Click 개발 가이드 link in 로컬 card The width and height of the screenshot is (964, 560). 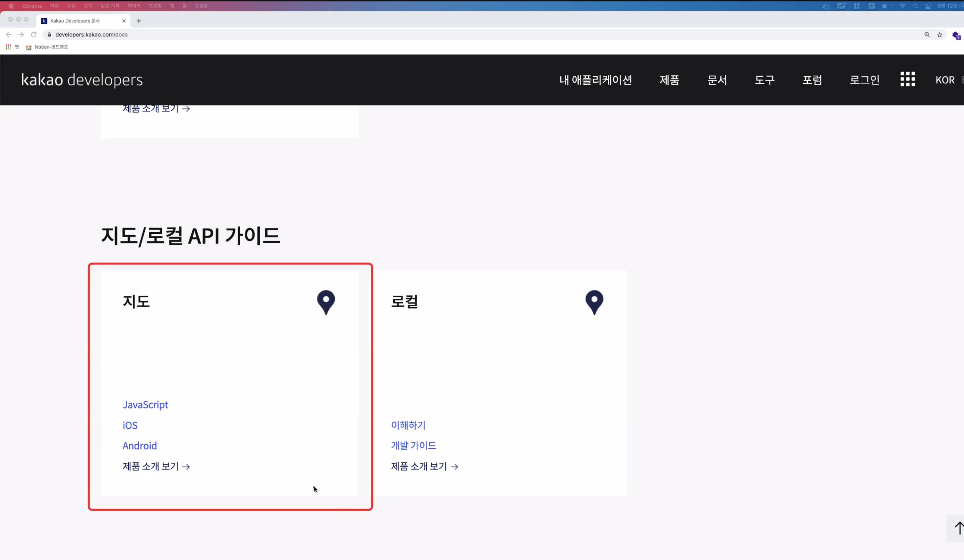pyautogui.click(x=413, y=445)
